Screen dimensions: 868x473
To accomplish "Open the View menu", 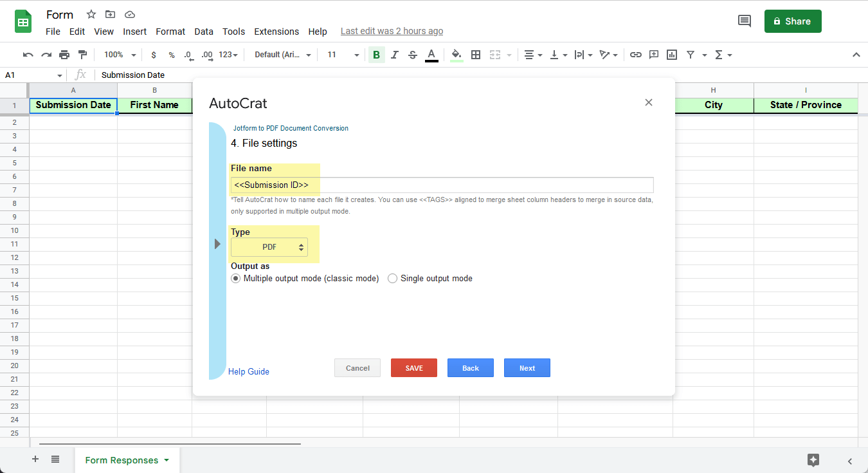I will (x=104, y=32).
